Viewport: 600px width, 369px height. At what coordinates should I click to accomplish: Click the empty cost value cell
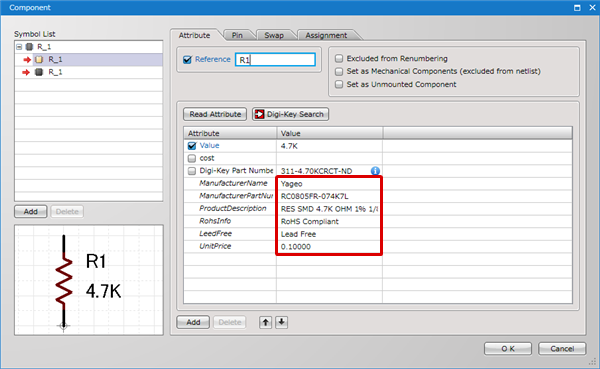(x=329, y=158)
